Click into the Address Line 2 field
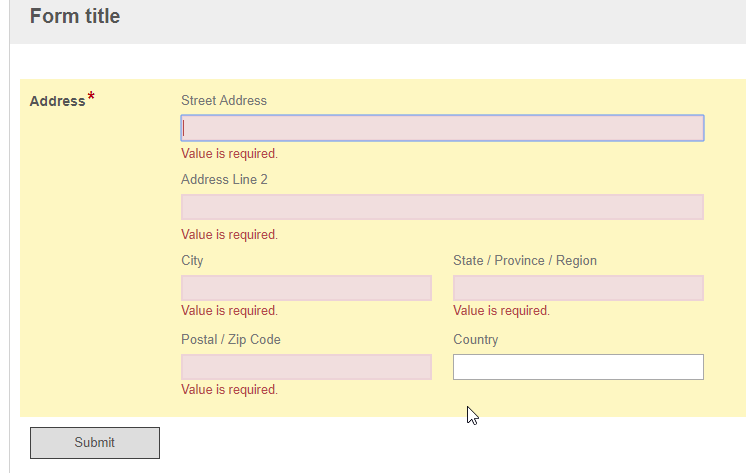Screen dimensions: 746x473 pyautogui.click(x=442, y=207)
